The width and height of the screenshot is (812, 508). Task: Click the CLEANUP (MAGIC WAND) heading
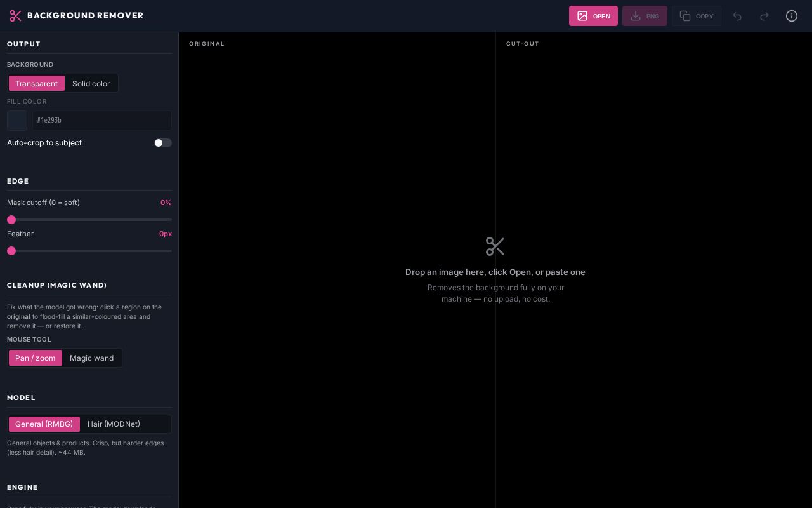click(x=57, y=285)
